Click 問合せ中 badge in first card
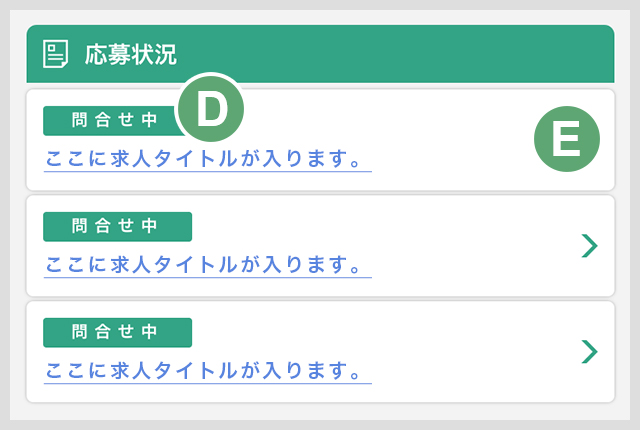Image resolution: width=640 pixels, height=430 pixels. (110, 121)
